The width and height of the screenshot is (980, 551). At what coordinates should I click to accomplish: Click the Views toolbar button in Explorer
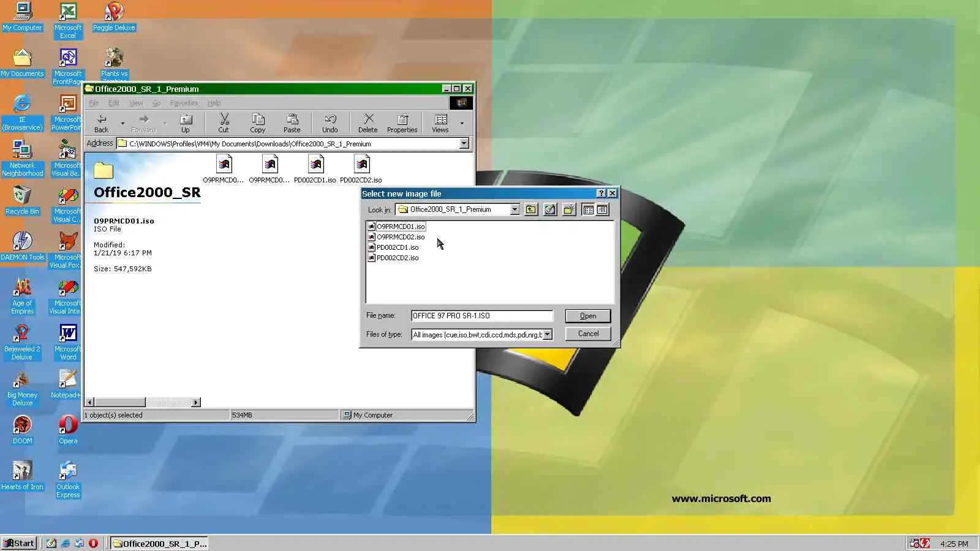click(440, 123)
